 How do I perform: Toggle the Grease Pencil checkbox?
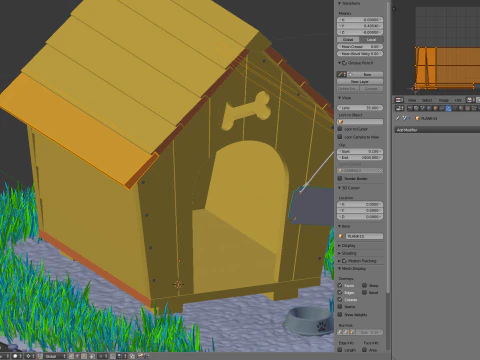(344, 63)
